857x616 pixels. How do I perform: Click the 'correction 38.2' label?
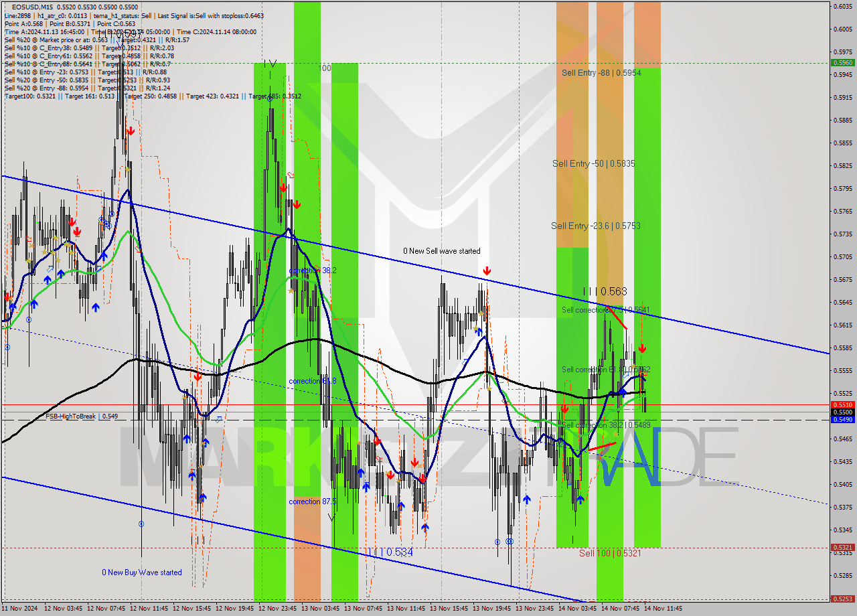(312, 271)
